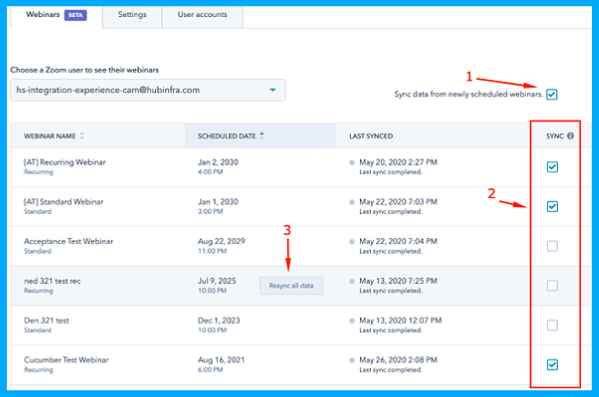The height and width of the screenshot is (397, 599).
Task: Switch to the Settings tab
Action: pyautogui.click(x=132, y=15)
